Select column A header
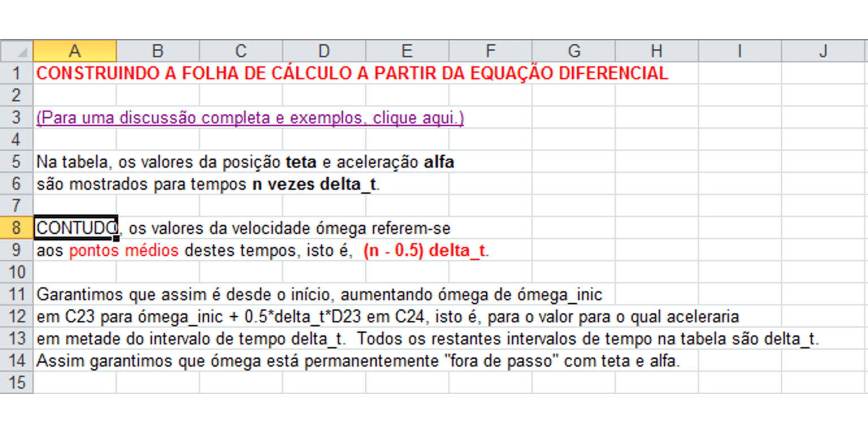The image size is (868, 434). pos(75,51)
